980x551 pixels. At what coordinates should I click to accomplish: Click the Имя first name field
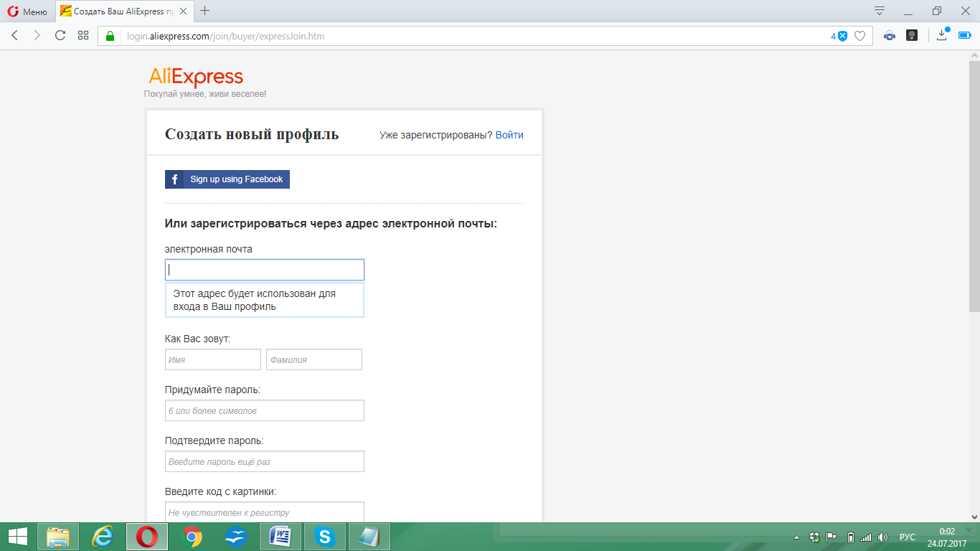pos(213,359)
